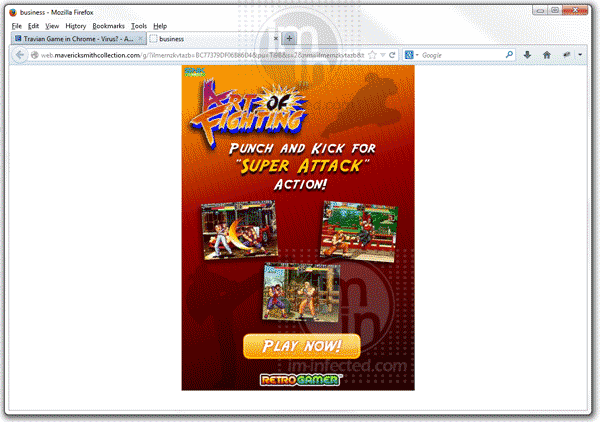This screenshot has width=600, height=422.
Task: Open the search engine dropdown next to Google icon
Action: (x=417, y=55)
